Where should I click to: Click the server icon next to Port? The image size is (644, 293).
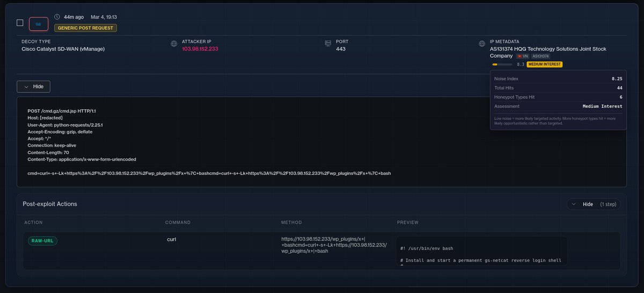click(x=328, y=44)
